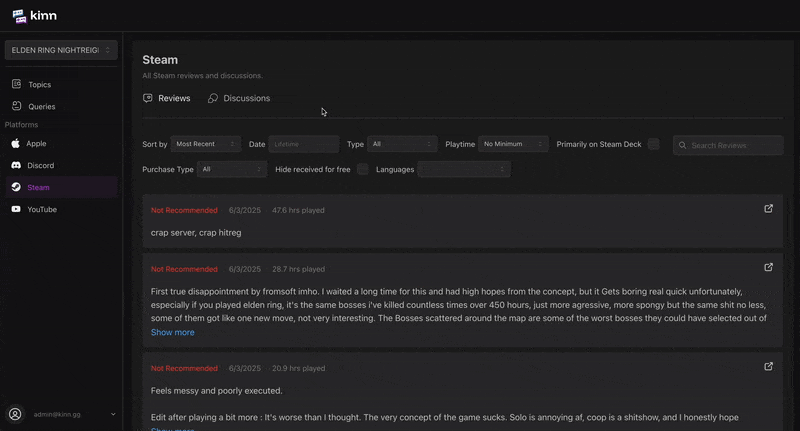Image resolution: width=800 pixels, height=431 pixels.
Task: Select the Discord platform icon
Action: coord(16,165)
